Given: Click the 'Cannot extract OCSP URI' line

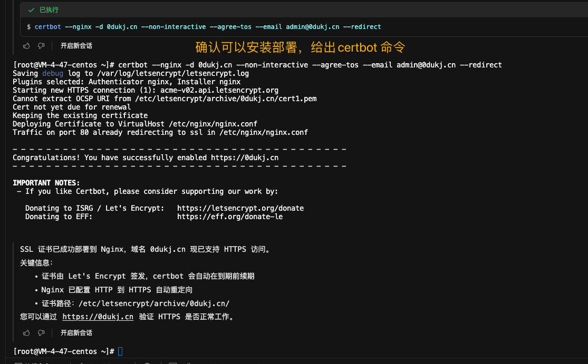Looking at the screenshot, I should [x=165, y=99].
